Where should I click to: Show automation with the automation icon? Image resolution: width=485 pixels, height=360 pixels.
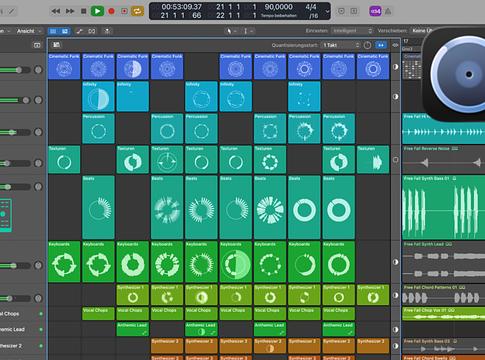click(x=79, y=31)
